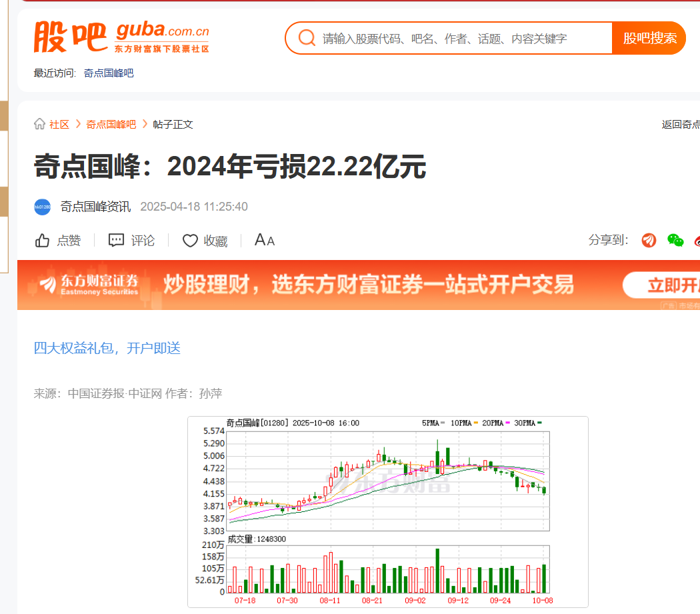This screenshot has height=614, width=700.
Task: Click the home community icon
Action: (x=40, y=124)
